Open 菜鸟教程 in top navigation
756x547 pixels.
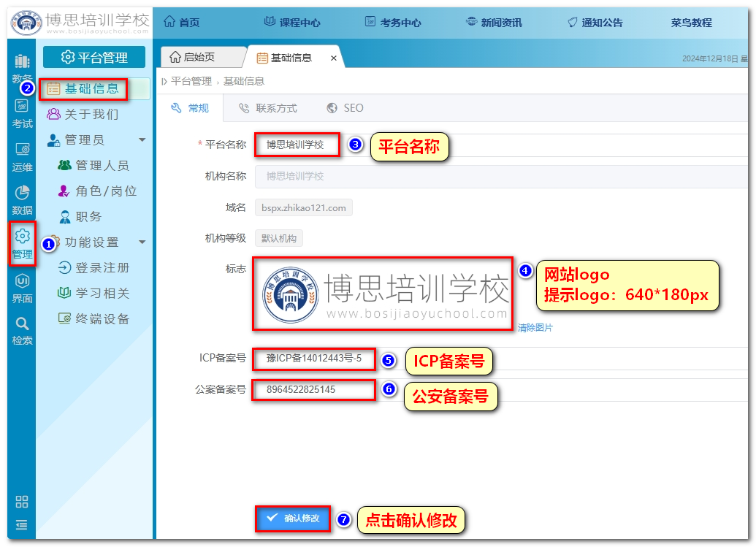point(692,22)
